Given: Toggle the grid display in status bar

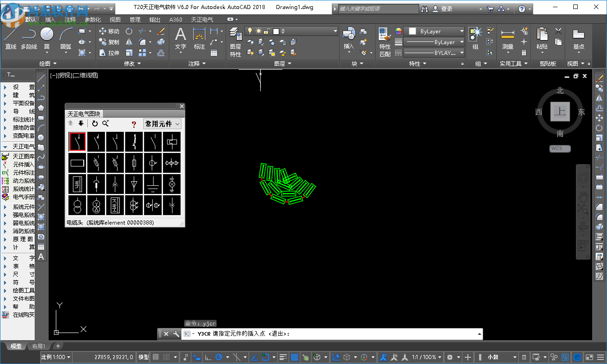Looking at the screenshot, I should tap(156, 357).
